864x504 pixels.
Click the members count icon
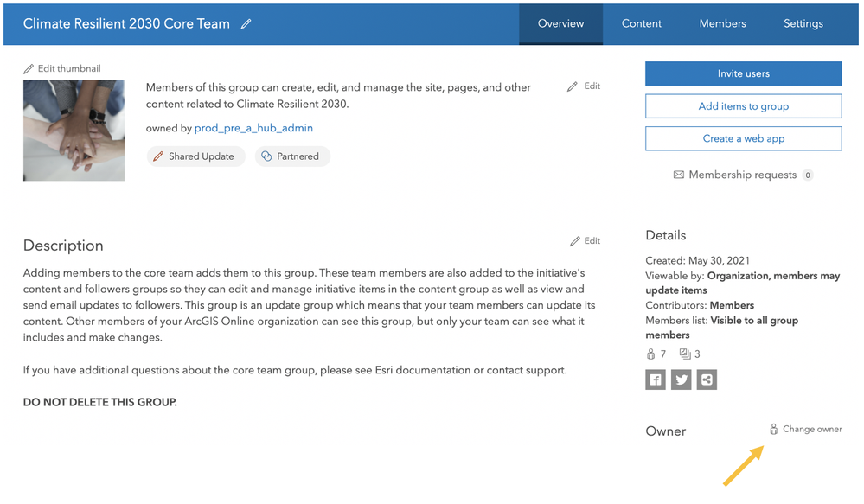tap(651, 354)
